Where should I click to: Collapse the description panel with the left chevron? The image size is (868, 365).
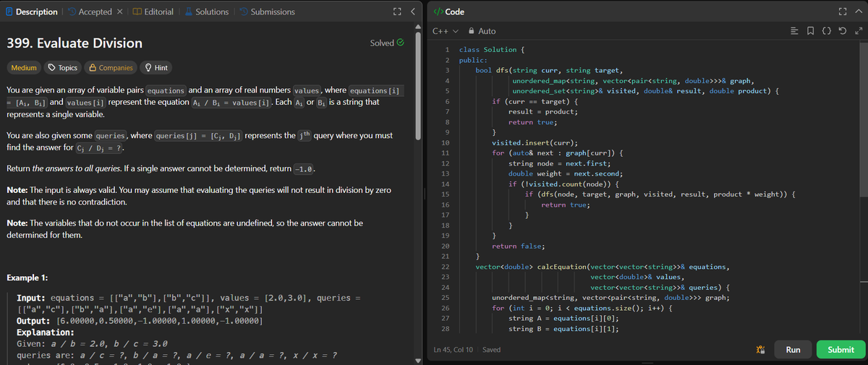point(412,12)
